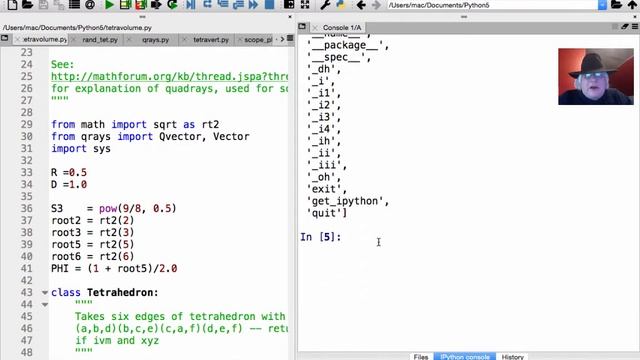The height and width of the screenshot is (360, 640).
Task: Expand the working directory dropdown arrow
Action: pyautogui.click(x=602, y=5)
